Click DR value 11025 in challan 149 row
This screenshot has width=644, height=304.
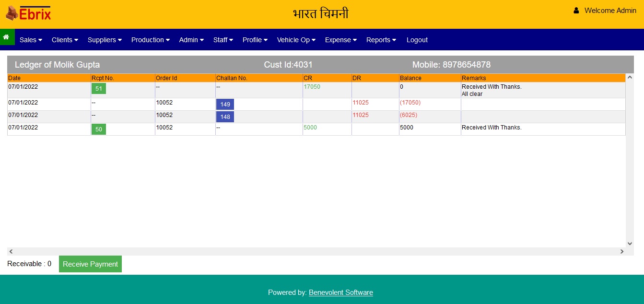[x=361, y=103]
